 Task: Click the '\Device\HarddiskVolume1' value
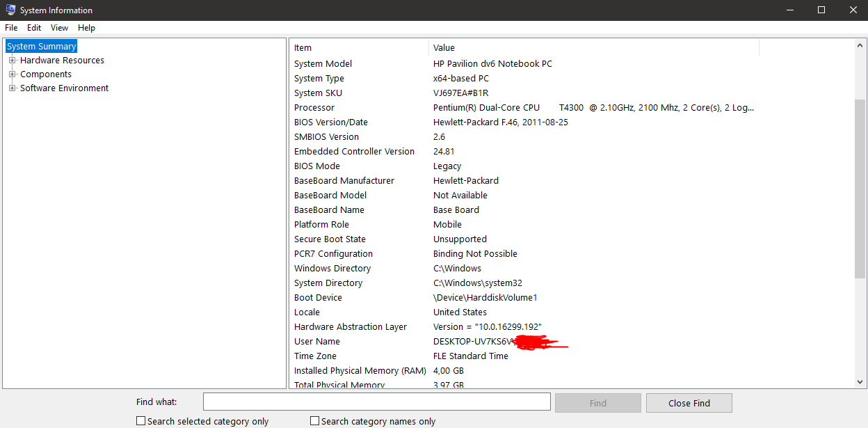coord(485,298)
